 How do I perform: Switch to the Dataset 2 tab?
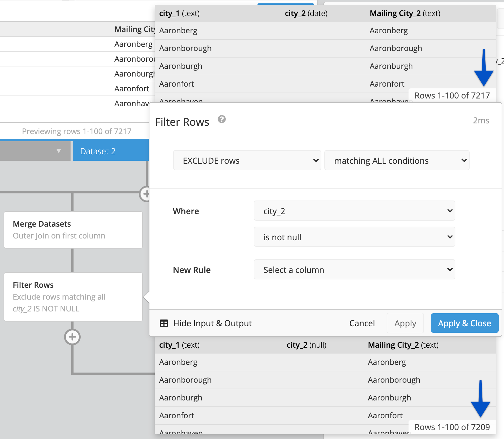[x=111, y=151]
